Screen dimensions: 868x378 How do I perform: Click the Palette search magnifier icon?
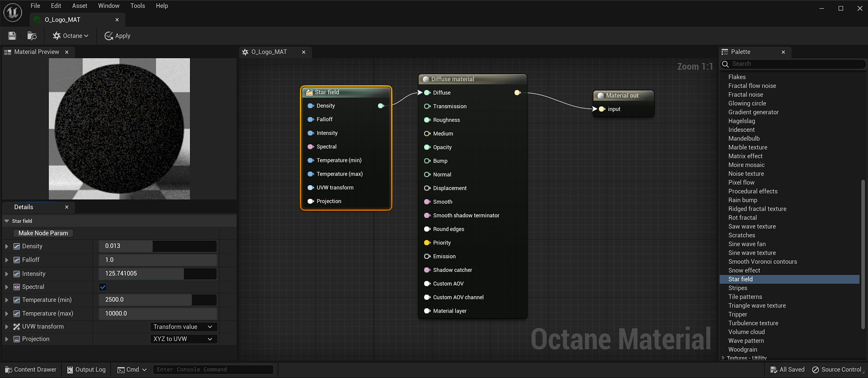(x=725, y=64)
